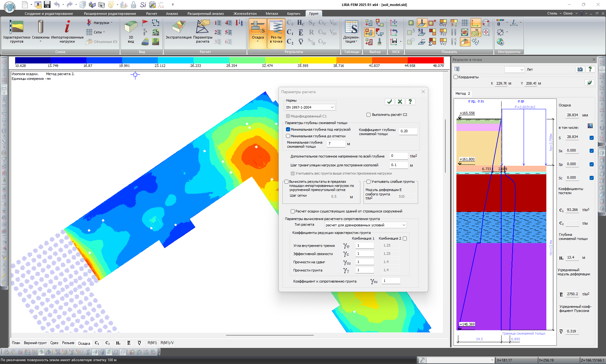606x364 pixels.
Task: Click the compressible depth coefficient input field
Action: point(408,131)
